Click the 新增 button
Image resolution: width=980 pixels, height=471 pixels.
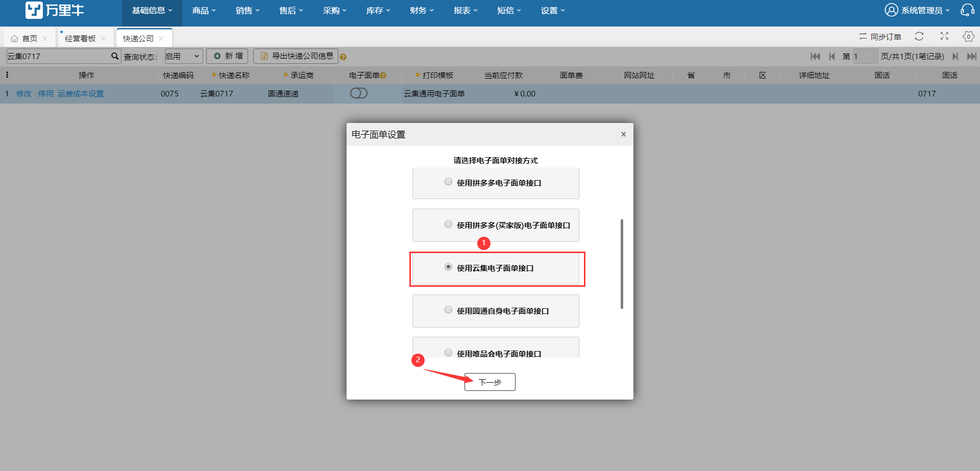pyautogui.click(x=227, y=56)
